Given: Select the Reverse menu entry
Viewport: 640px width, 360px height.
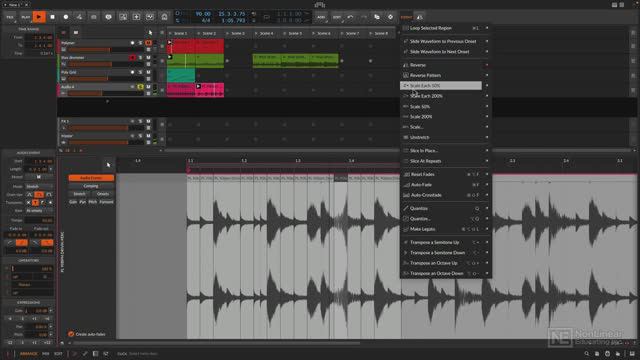Looking at the screenshot, I should tap(446, 65).
